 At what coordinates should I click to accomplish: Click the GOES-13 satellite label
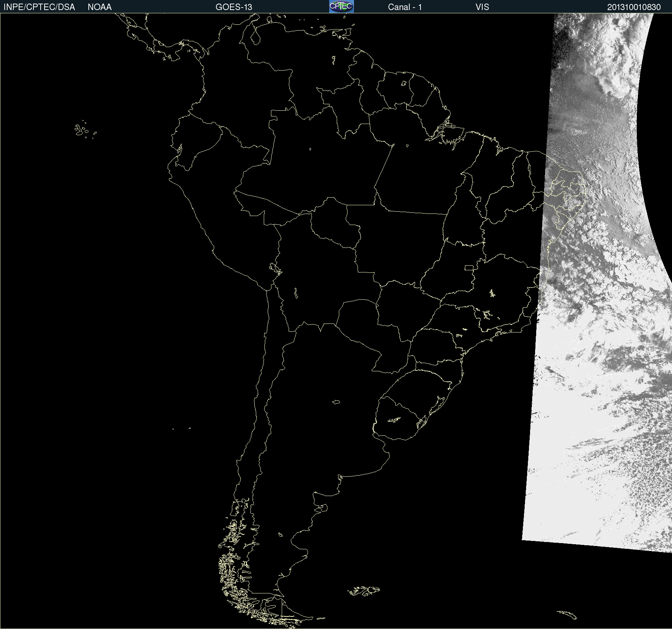tap(234, 7)
